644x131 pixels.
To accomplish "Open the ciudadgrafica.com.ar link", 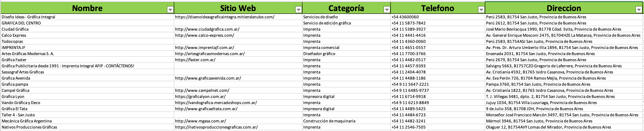I will (x=207, y=29).
